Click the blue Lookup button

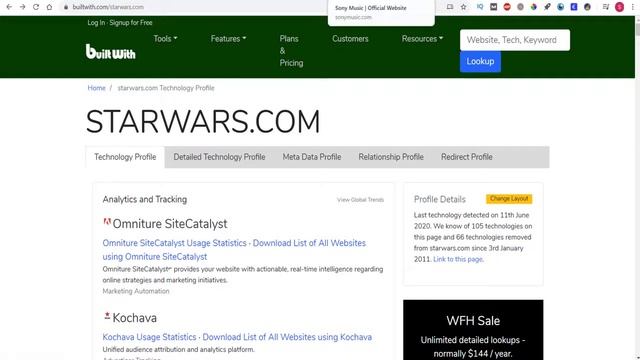[x=480, y=62]
